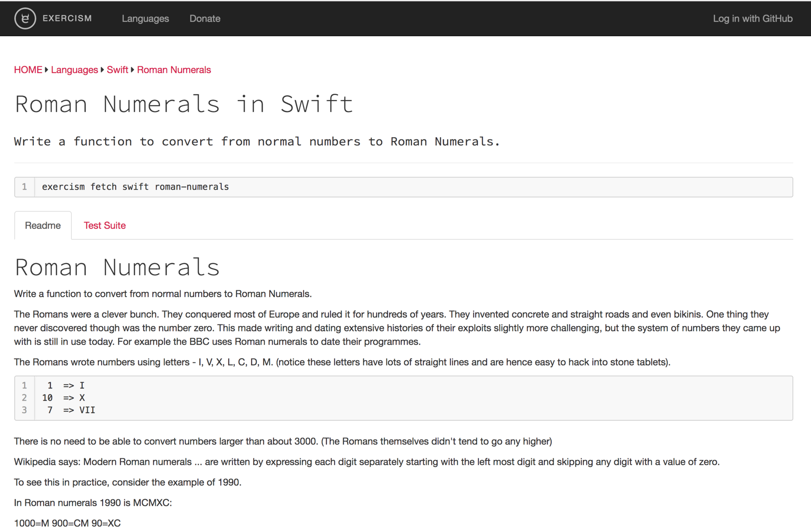Viewport: 811px width, 532px height.
Task: Click the '10 => X' code line
Action: pos(63,398)
